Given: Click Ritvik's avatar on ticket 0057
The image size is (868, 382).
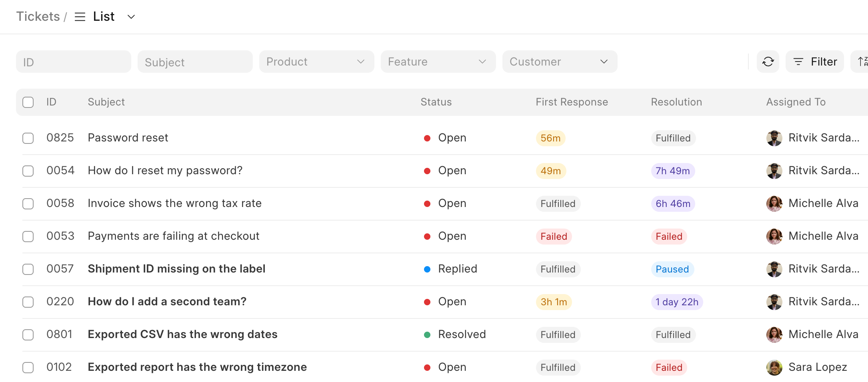Looking at the screenshot, I should click(774, 269).
